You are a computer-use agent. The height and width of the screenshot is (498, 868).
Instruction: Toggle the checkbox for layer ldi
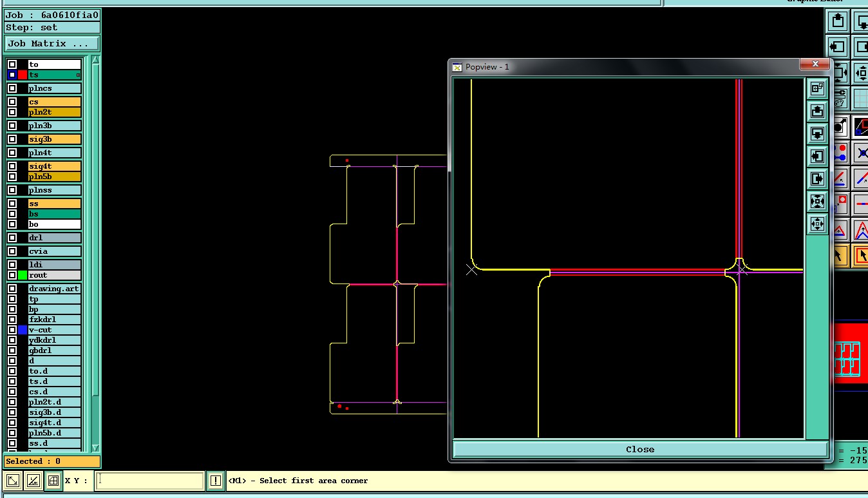tap(12, 265)
